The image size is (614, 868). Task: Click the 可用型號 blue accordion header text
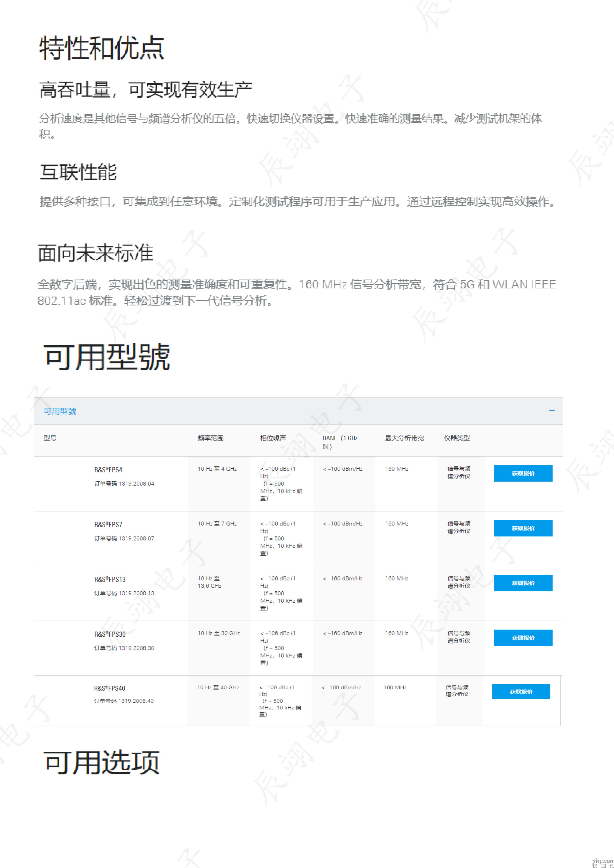click(x=60, y=411)
